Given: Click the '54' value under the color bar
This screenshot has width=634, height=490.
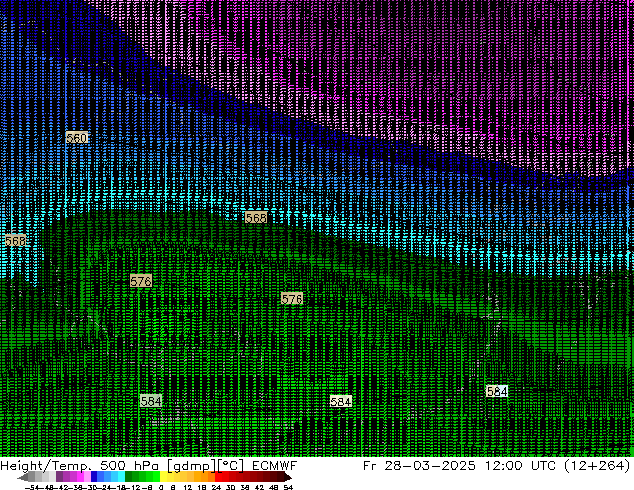Looking at the screenshot, I should click(x=288, y=487).
